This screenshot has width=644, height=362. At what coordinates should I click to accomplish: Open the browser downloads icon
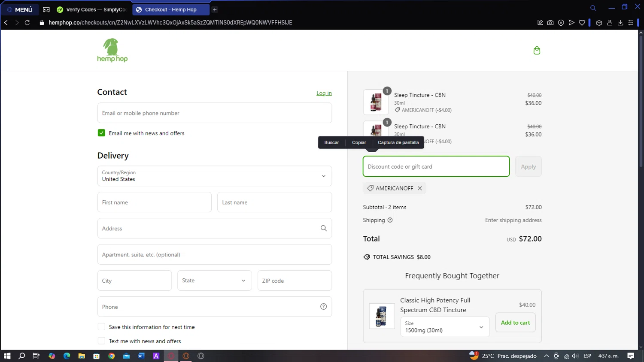(x=620, y=23)
